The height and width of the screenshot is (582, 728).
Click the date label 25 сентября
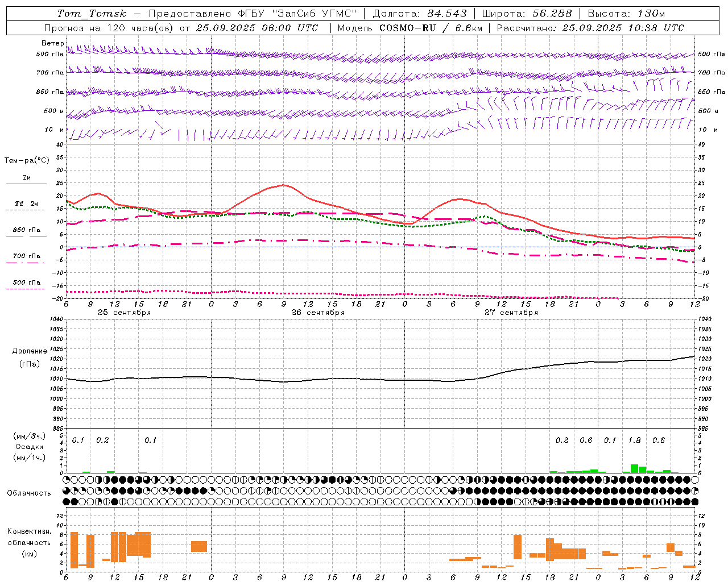point(124,313)
